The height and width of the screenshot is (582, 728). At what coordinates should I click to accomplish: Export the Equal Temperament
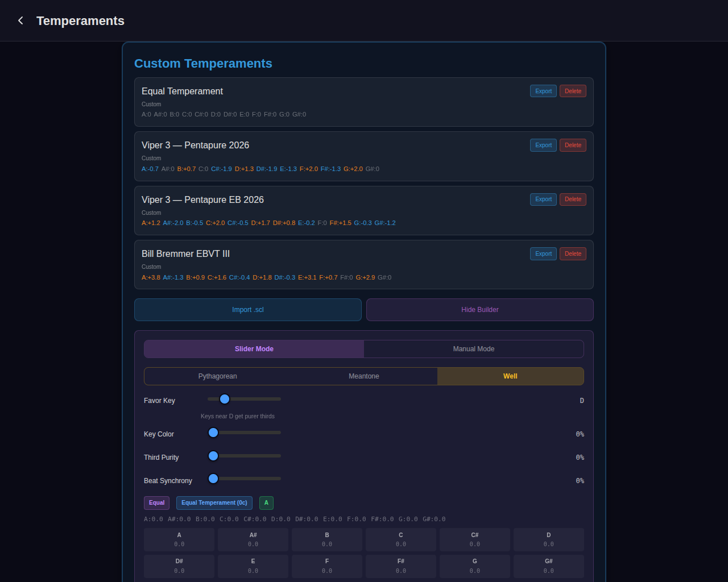(543, 91)
